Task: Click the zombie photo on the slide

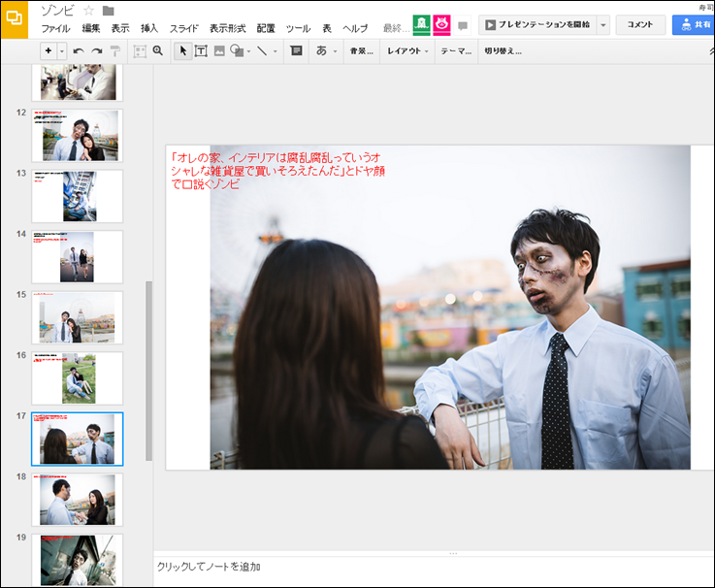Action: (x=450, y=307)
